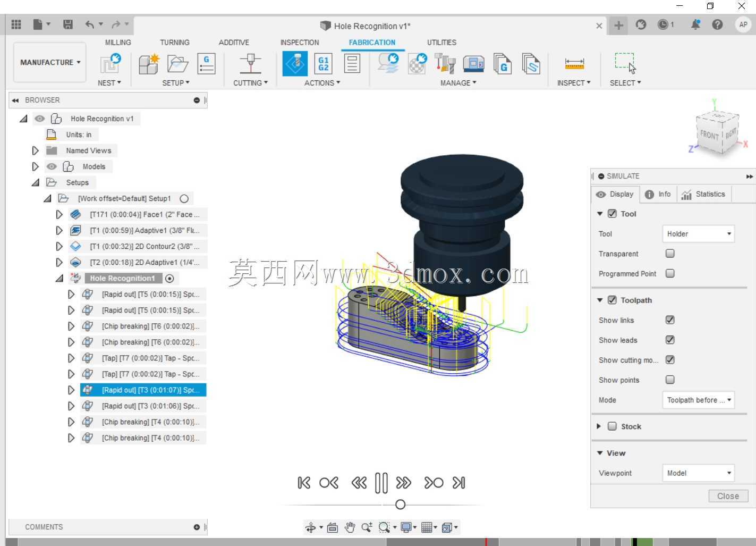Toggle visibility eye of Models
756x546 pixels.
[x=52, y=166]
